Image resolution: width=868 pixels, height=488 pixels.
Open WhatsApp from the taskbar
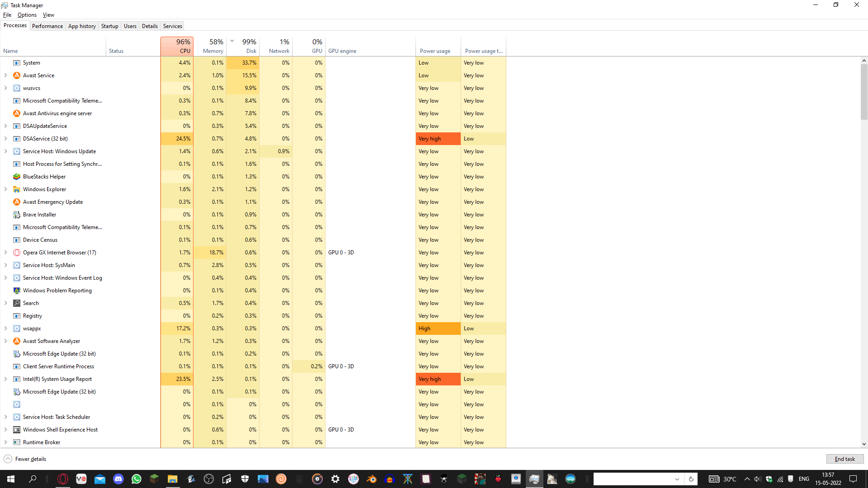(x=136, y=479)
